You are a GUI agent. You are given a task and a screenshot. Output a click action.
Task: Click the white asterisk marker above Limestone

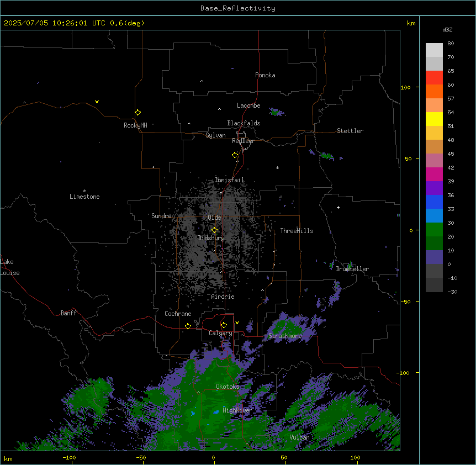click(x=84, y=191)
